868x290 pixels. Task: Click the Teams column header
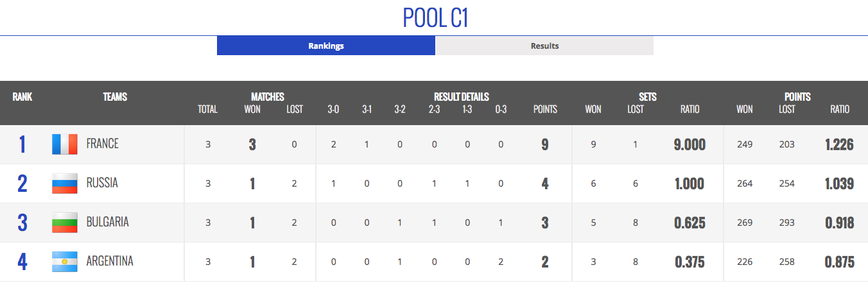click(x=115, y=97)
